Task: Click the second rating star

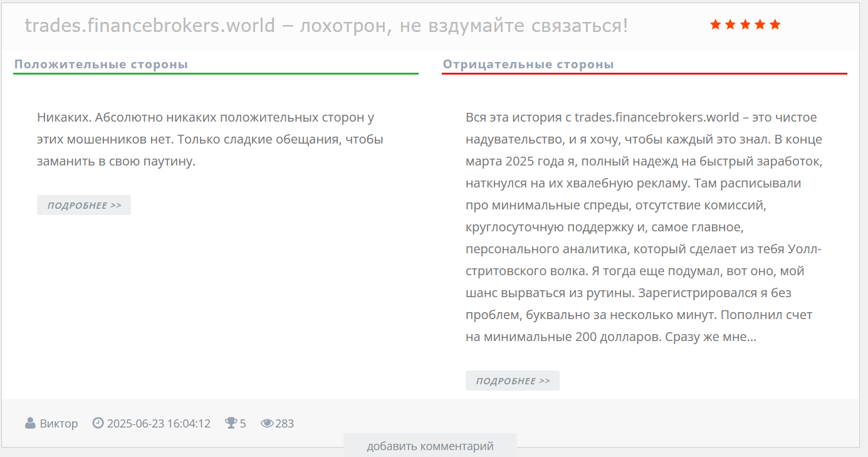Action: pos(729,24)
